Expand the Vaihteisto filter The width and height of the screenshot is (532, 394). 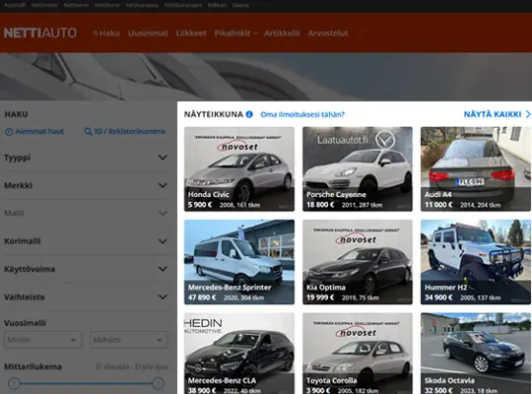point(86,296)
